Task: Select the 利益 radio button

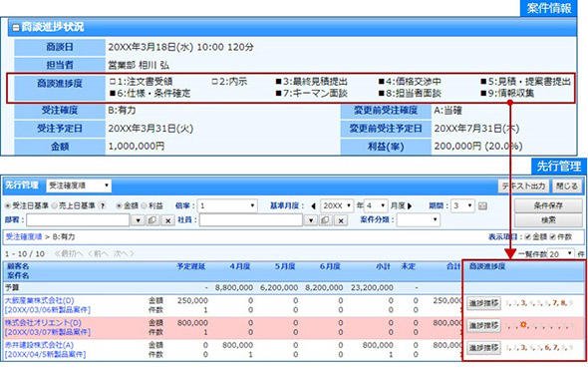Action: pos(144,206)
